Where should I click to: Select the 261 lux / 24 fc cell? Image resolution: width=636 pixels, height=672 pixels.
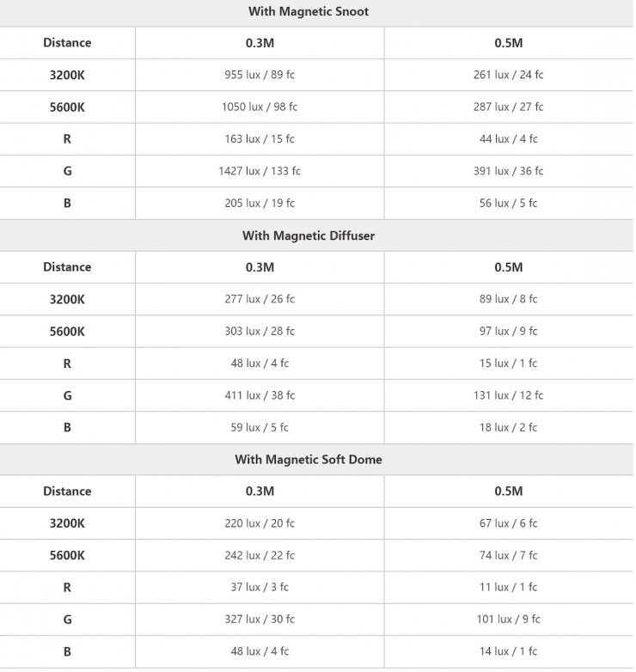(x=508, y=75)
